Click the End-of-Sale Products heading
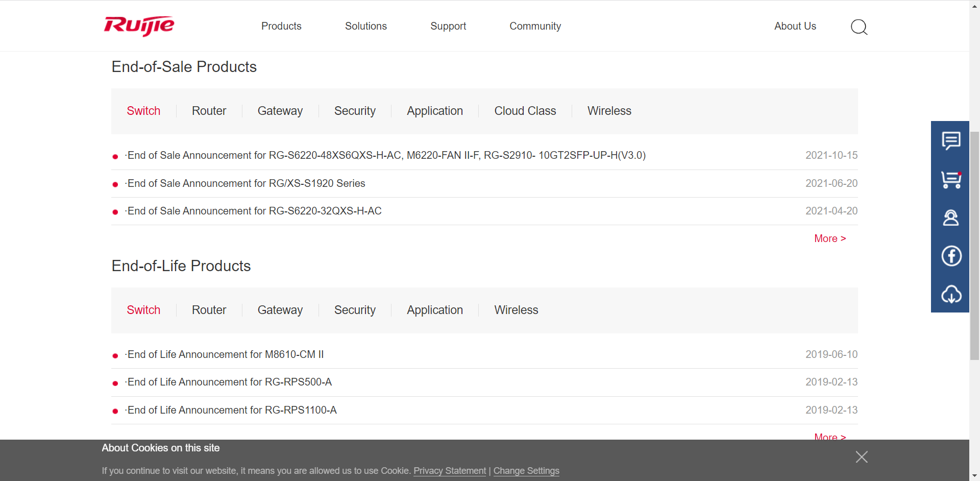Image resolution: width=980 pixels, height=481 pixels. (184, 67)
